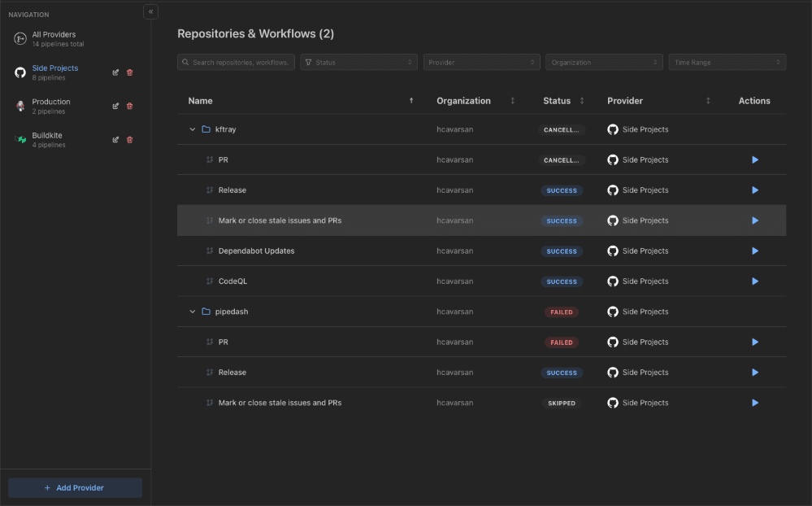Run the CodeQL workflow

(x=754, y=281)
